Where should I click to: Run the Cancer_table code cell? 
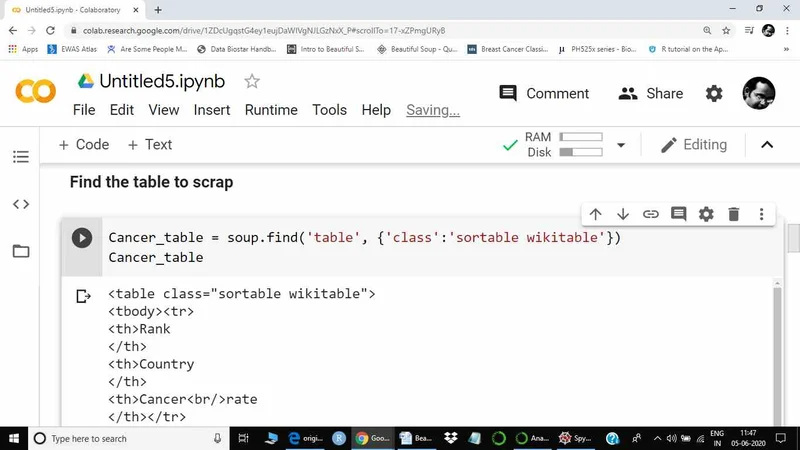point(82,238)
